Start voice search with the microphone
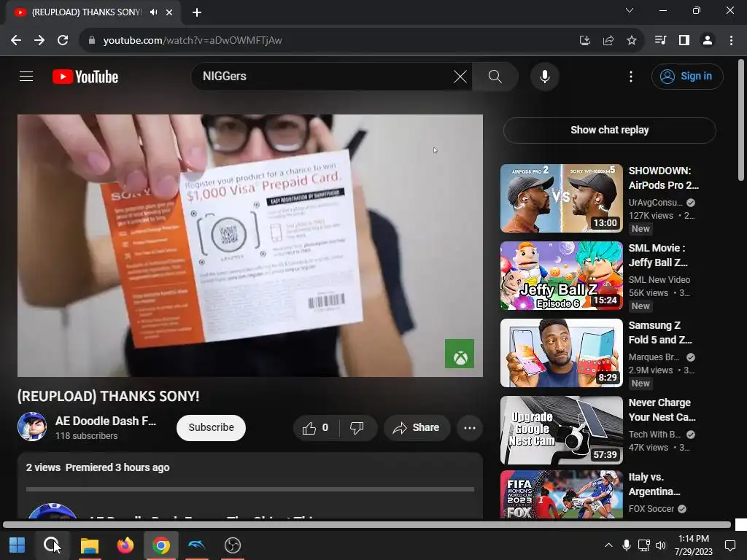Viewport: 747px width, 560px height. coord(544,76)
